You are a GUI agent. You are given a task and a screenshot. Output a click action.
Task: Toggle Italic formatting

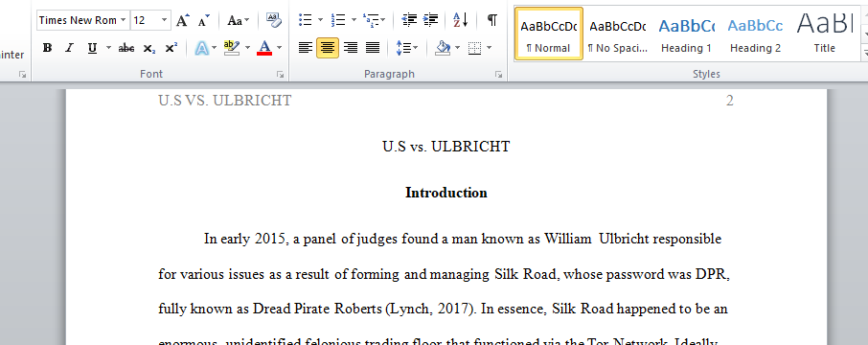(69, 48)
